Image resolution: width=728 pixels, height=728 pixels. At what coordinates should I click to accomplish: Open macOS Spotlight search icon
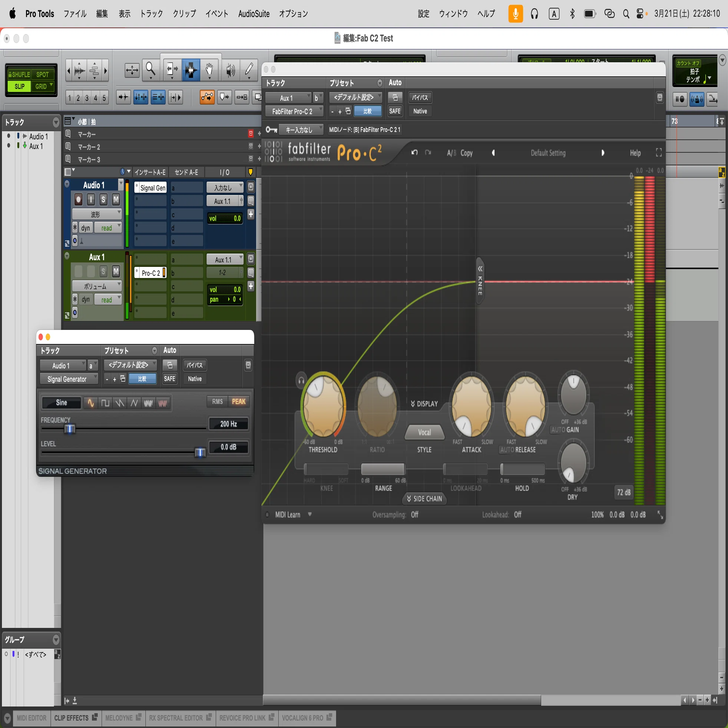(x=626, y=14)
